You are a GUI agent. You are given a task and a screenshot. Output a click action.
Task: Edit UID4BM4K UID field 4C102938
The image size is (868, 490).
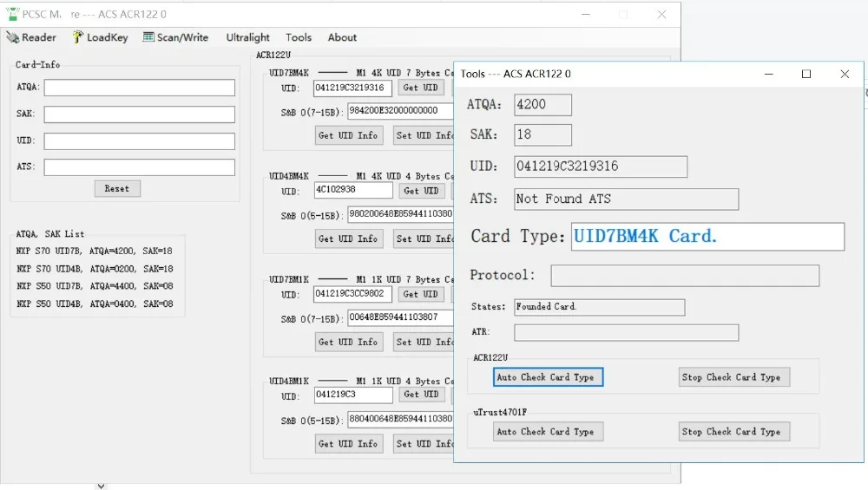353,190
